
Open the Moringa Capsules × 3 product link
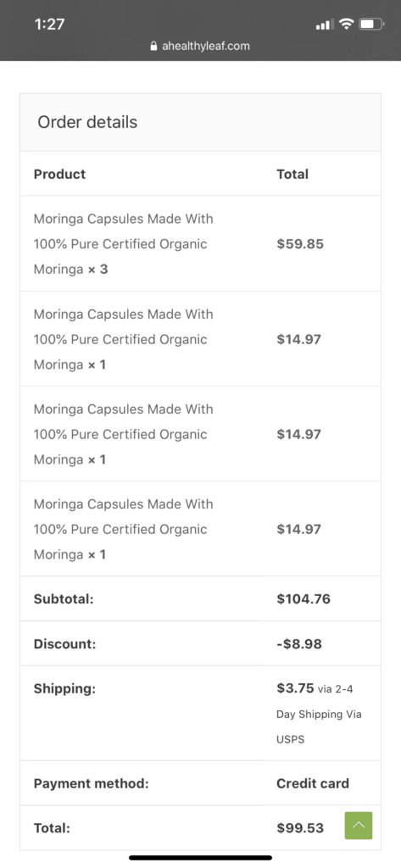click(124, 244)
